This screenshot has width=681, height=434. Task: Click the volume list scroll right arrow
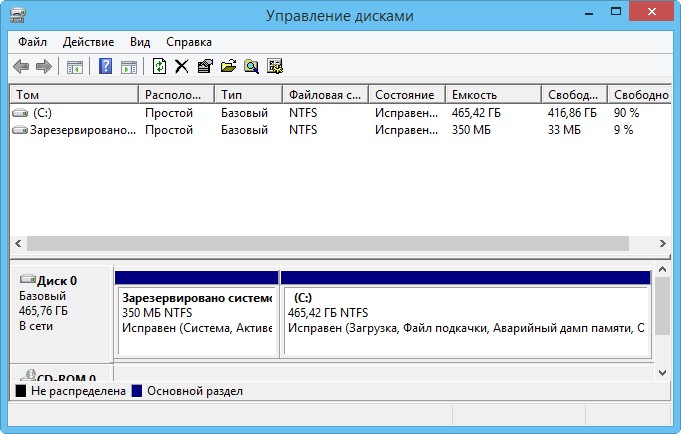[x=663, y=243]
